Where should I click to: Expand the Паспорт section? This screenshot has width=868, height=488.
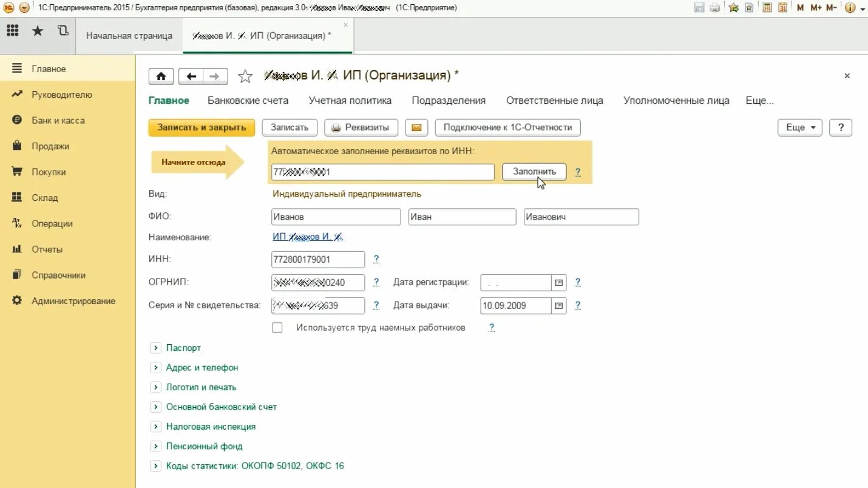tap(155, 348)
